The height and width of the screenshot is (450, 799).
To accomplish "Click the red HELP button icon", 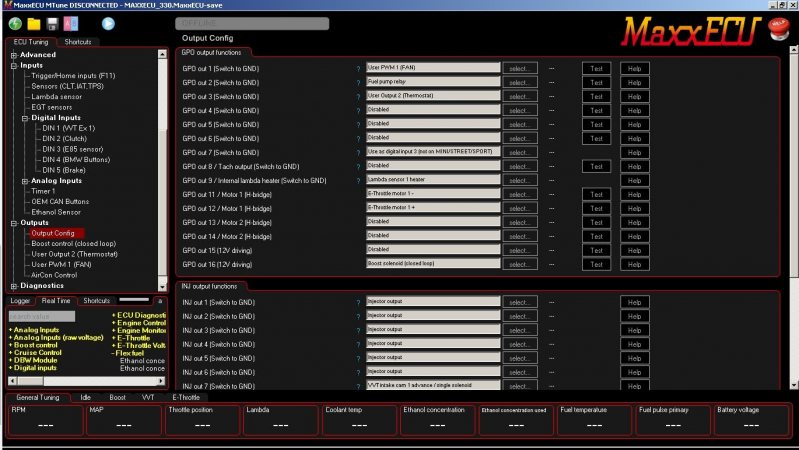I will (x=778, y=29).
